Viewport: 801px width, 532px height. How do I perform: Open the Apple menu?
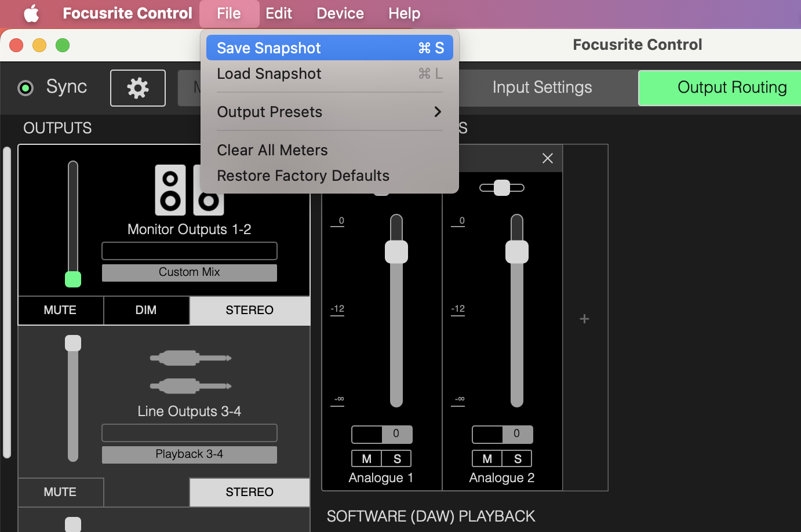point(32,13)
